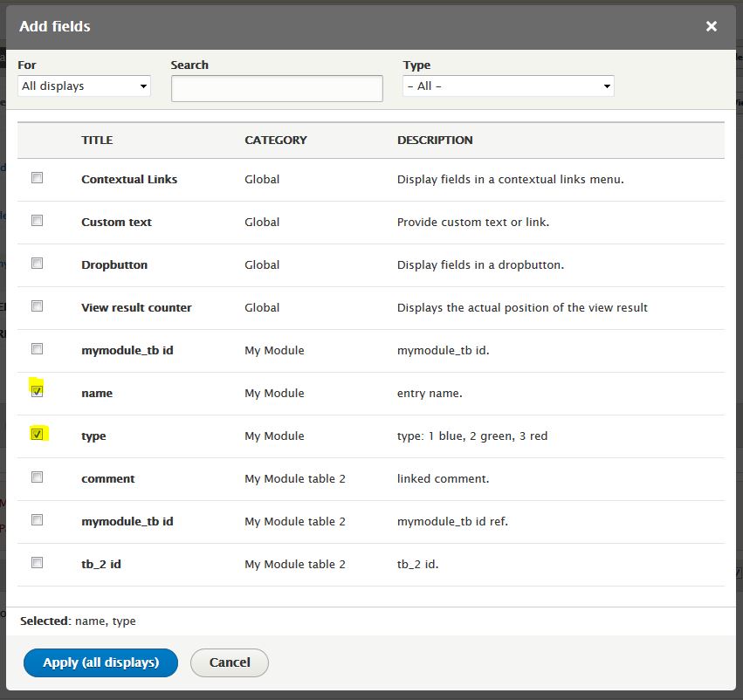Image resolution: width=743 pixels, height=700 pixels.
Task: Click 'tb_2 id.' description text
Action: 417,564
